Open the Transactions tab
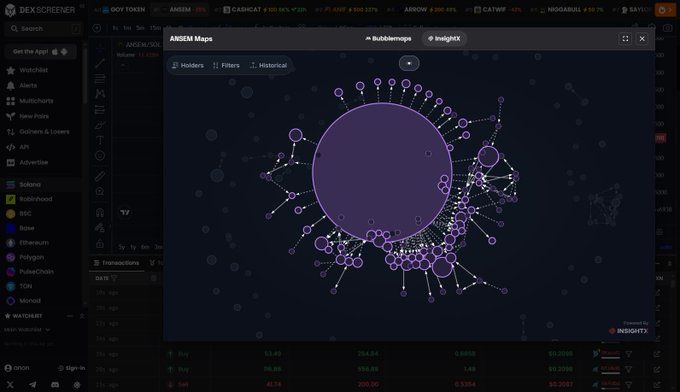 tap(117, 263)
